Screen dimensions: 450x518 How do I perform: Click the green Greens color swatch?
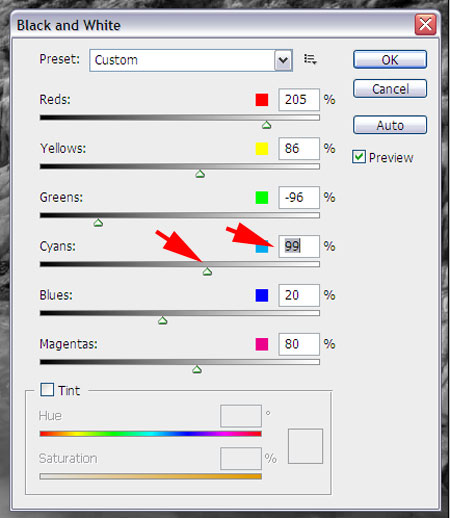pos(262,197)
